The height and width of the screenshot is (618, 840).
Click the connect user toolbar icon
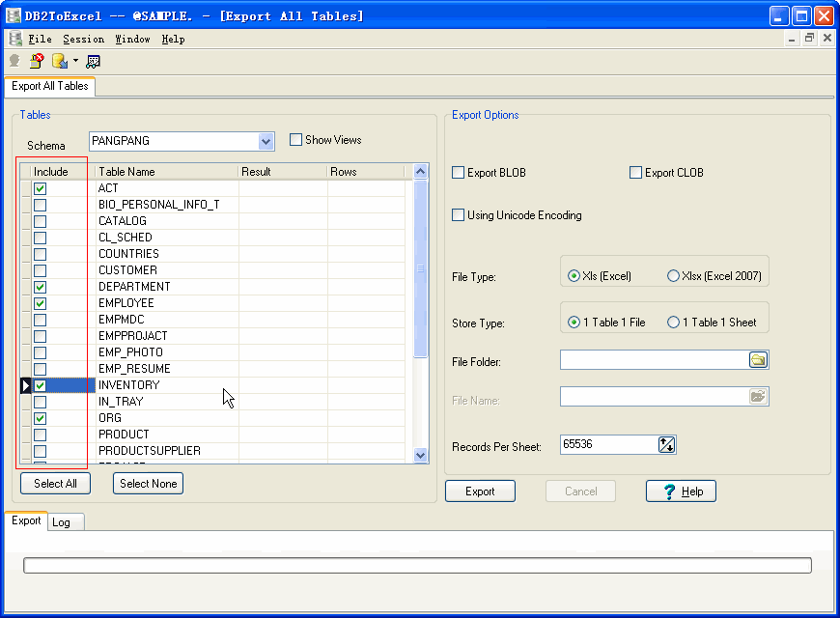15,61
